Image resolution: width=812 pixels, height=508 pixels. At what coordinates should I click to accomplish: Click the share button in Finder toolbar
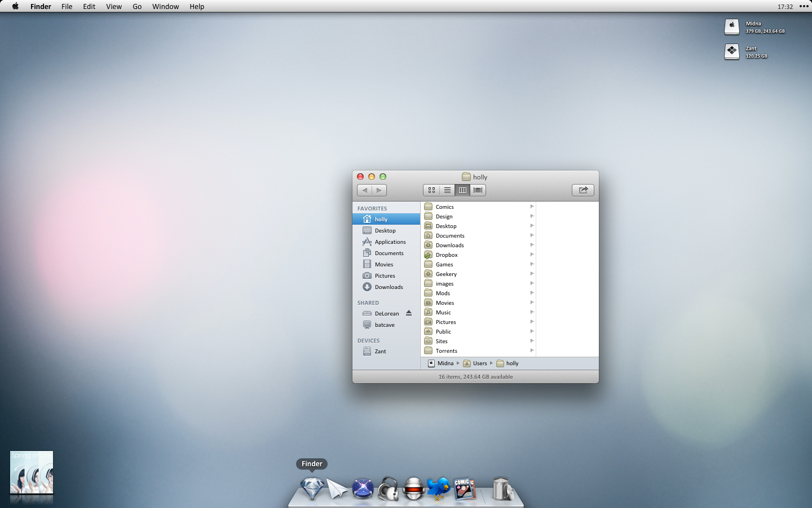tap(583, 190)
